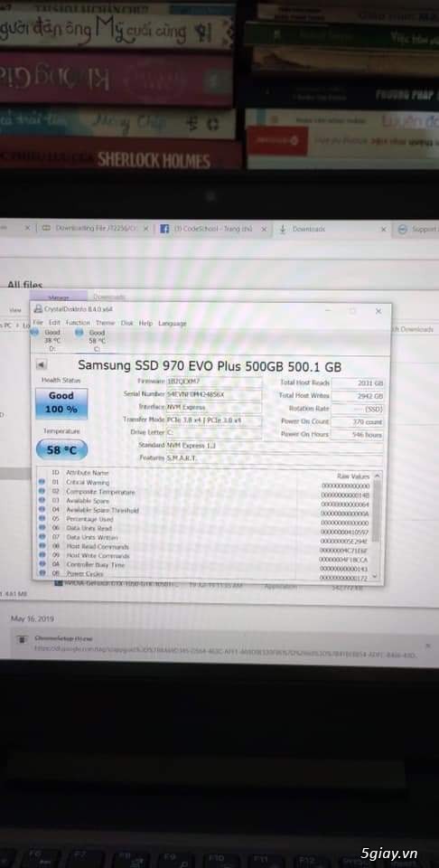439x868 pixels.
Task: Switch to the Support browser tab
Action: pyautogui.click(x=418, y=230)
